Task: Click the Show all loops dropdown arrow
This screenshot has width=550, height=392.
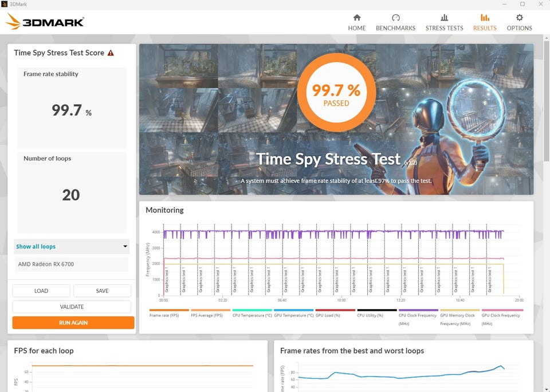Action: pyautogui.click(x=125, y=246)
